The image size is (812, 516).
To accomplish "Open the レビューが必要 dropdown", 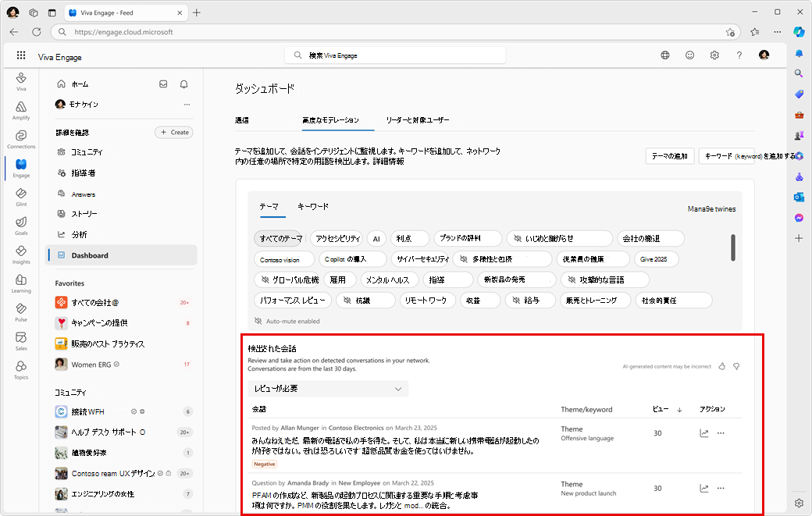I will tap(328, 389).
